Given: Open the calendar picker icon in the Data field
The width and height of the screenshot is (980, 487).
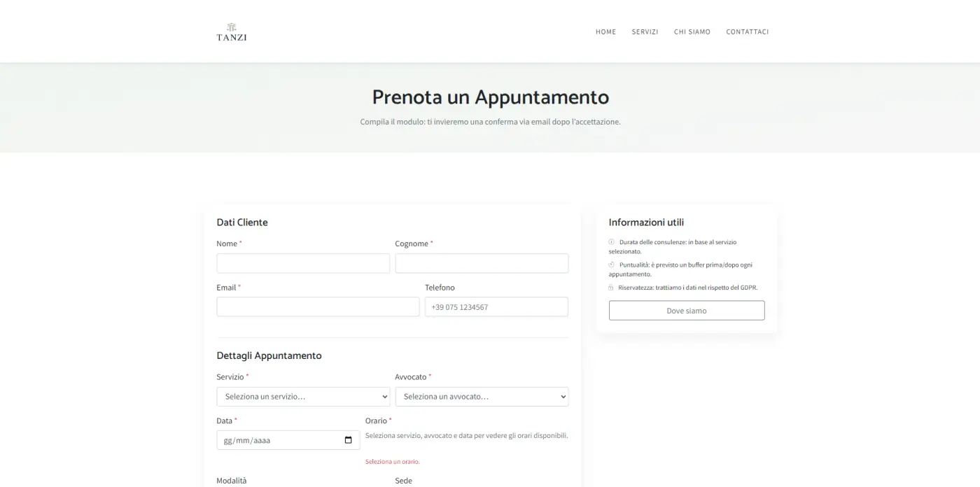Looking at the screenshot, I should [348, 439].
